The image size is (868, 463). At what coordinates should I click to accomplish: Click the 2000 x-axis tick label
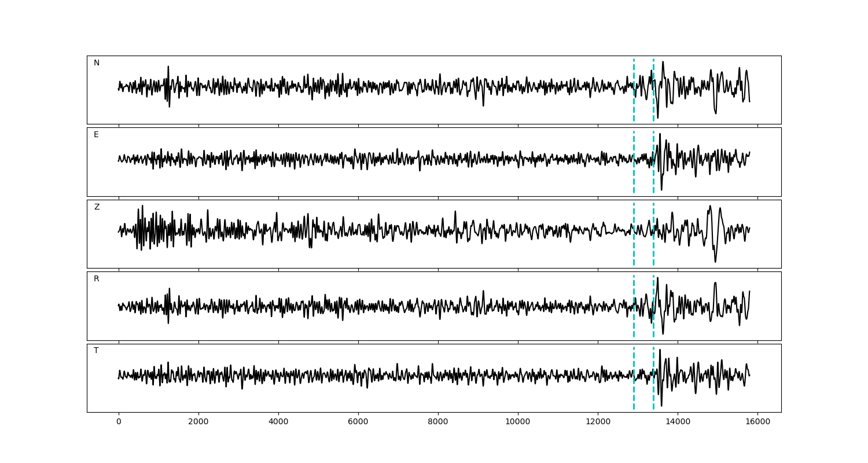click(x=198, y=422)
